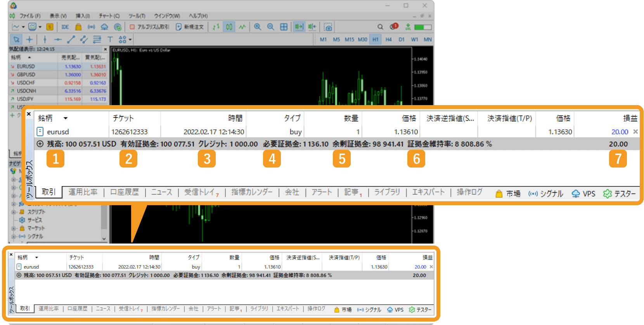Close the Market Watch (気配値表示) panel
The height and width of the screenshot is (325, 644).
click(x=105, y=49)
